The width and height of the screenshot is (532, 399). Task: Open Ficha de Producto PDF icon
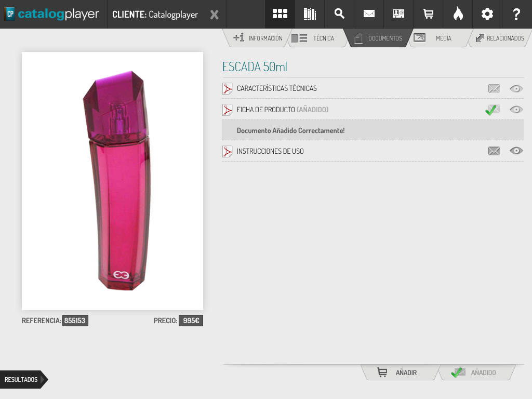click(x=228, y=110)
